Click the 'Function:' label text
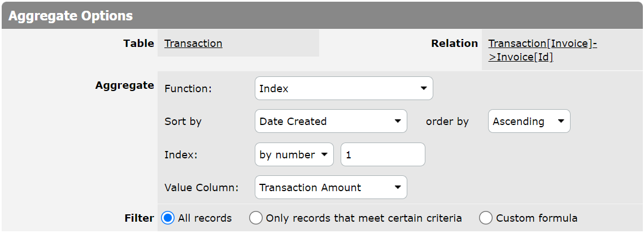The image size is (644, 233). [x=188, y=89]
